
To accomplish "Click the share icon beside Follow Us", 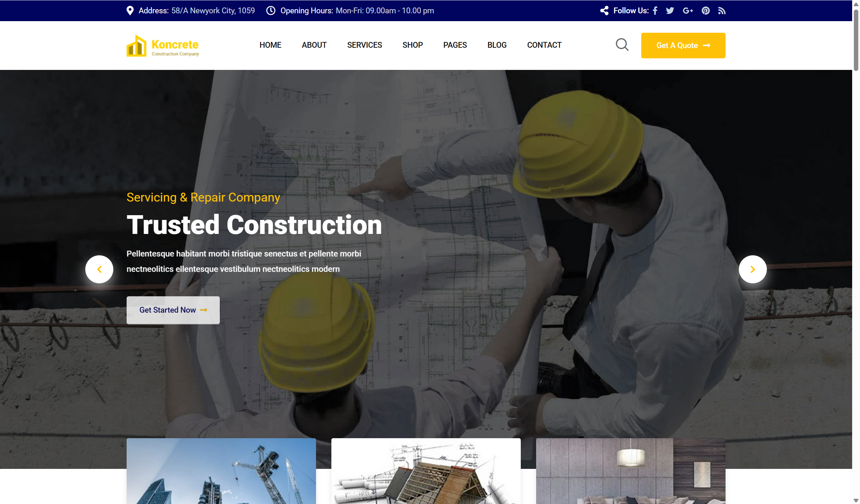I will pyautogui.click(x=604, y=11).
